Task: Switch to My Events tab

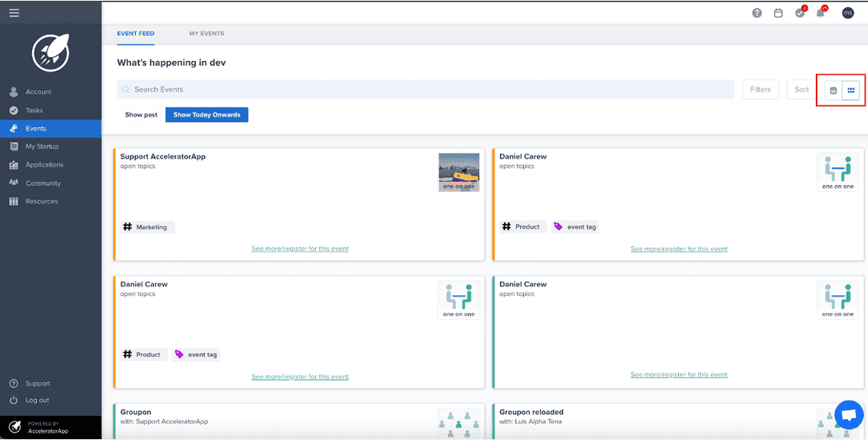Action: (x=207, y=33)
